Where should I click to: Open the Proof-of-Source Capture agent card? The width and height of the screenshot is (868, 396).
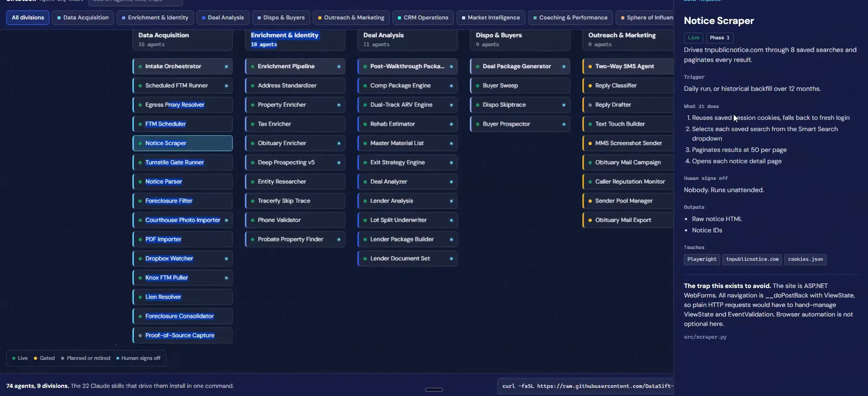click(x=183, y=335)
